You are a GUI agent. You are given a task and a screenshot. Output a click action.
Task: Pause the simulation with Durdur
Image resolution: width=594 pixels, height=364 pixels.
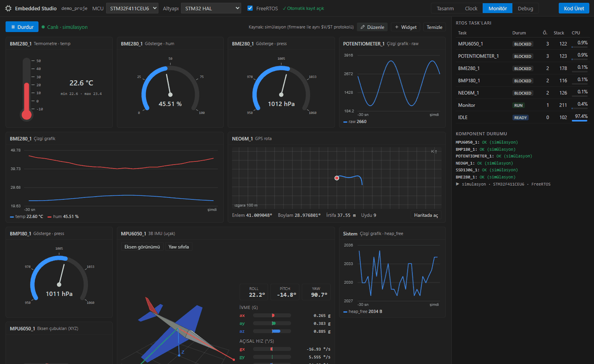(22, 27)
